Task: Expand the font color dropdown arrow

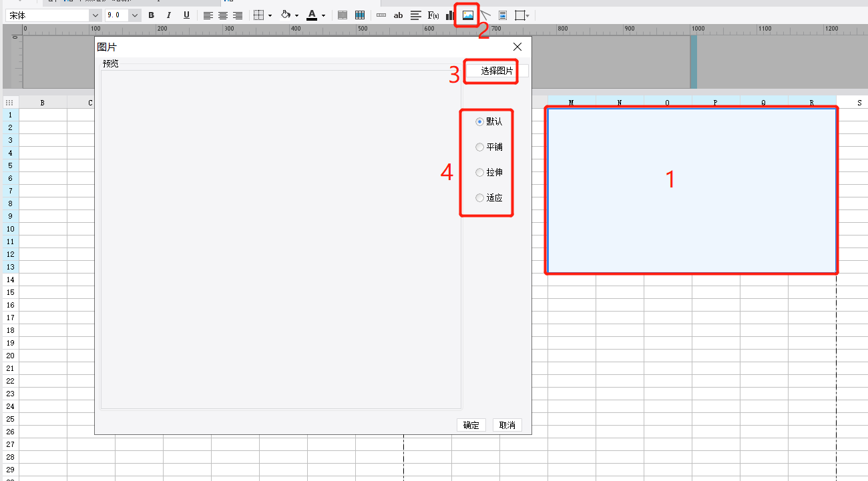Action: click(x=323, y=15)
